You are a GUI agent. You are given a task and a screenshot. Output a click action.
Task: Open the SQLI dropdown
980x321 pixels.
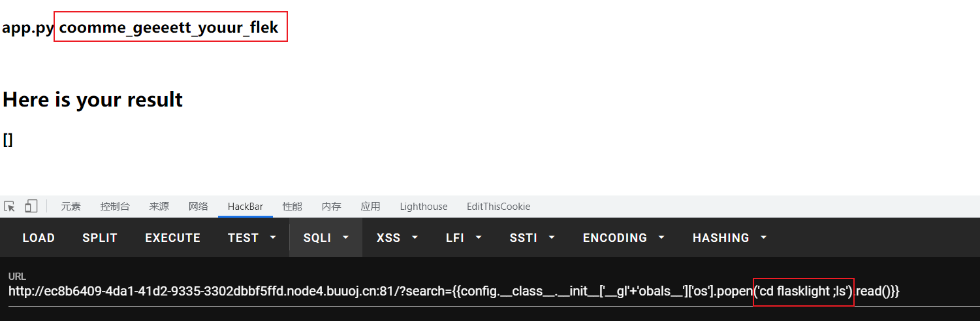click(x=326, y=238)
